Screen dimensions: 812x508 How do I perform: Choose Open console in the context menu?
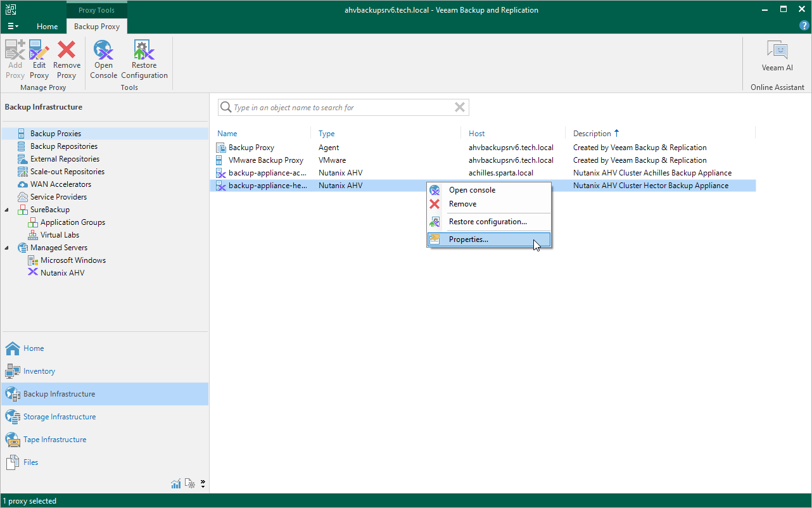pos(489,190)
